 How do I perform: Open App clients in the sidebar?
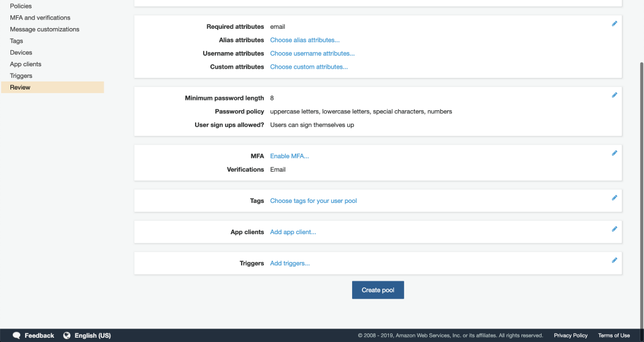pyautogui.click(x=26, y=64)
